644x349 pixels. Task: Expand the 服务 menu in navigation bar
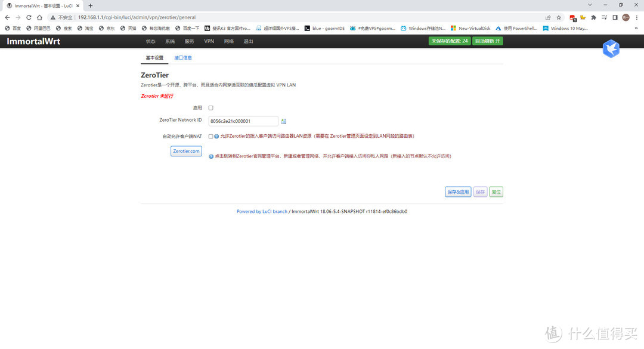click(x=189, y=41)
